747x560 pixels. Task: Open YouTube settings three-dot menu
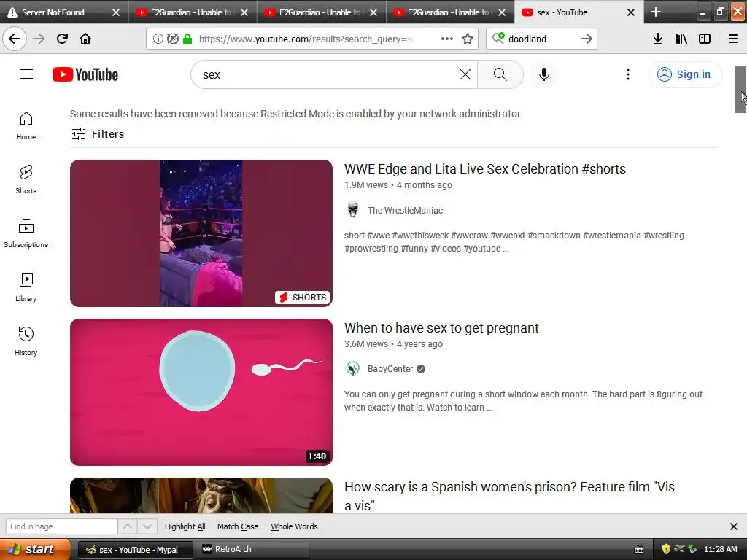point(628,74)
